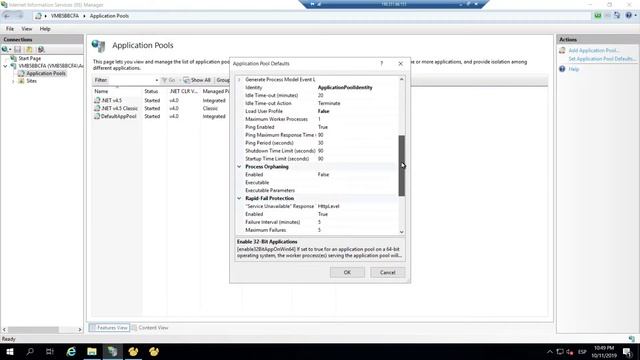
Task: Open Internet Explorer from taskbar
Action: pyautogui.click(x=71, y=351)
